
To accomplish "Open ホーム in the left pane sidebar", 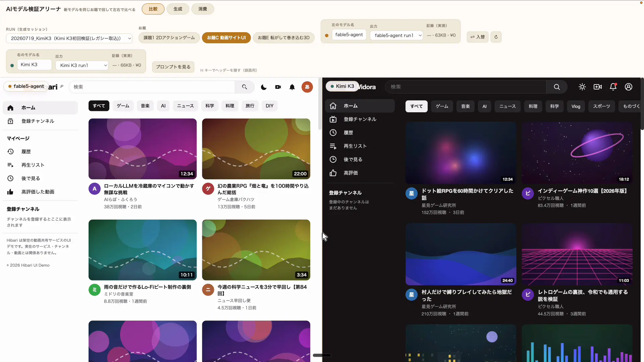I will pyautogui.click(x=40, y=108).
